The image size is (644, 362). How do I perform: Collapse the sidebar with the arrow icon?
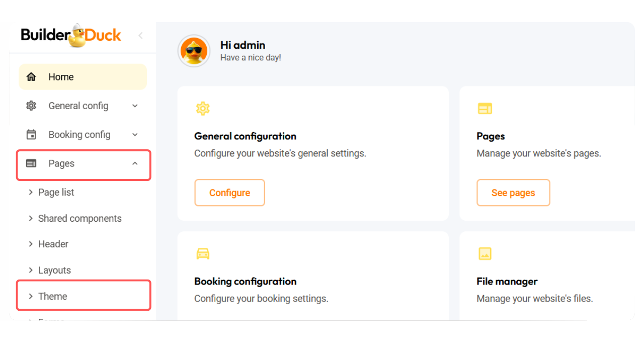(140, 35)
